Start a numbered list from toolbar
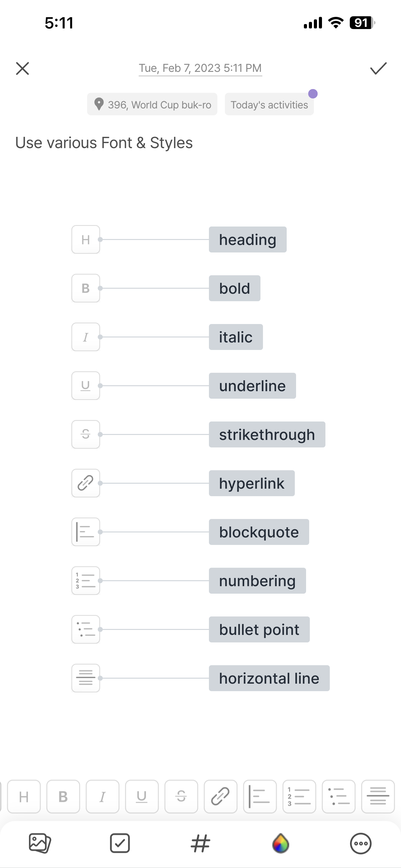The image size is (401, 868). pos(299,796)
